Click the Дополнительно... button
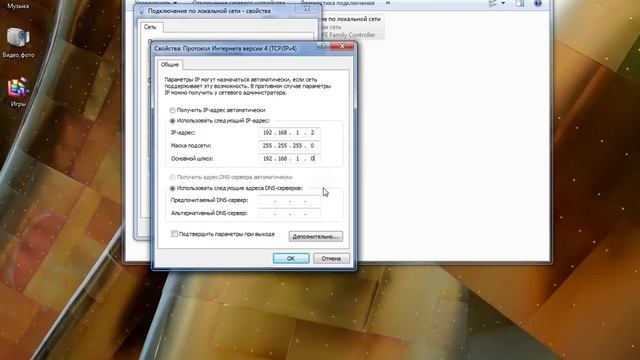This screenshot has height=360, width=640. point(316,237)
